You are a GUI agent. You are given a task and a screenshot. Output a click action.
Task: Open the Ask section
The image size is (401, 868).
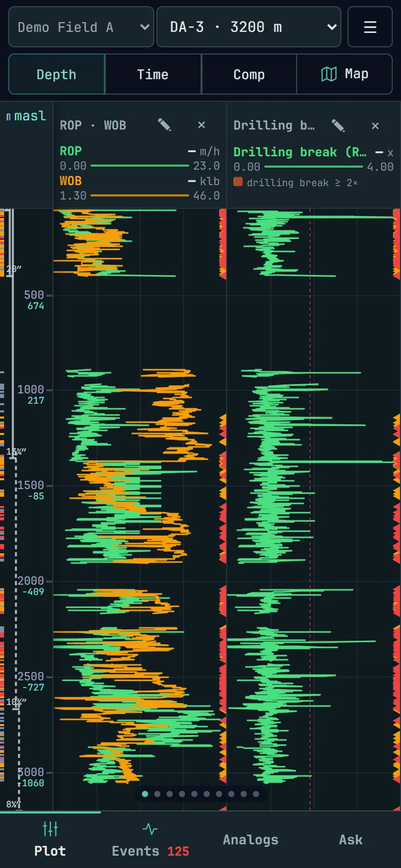[x=351, y=840]
